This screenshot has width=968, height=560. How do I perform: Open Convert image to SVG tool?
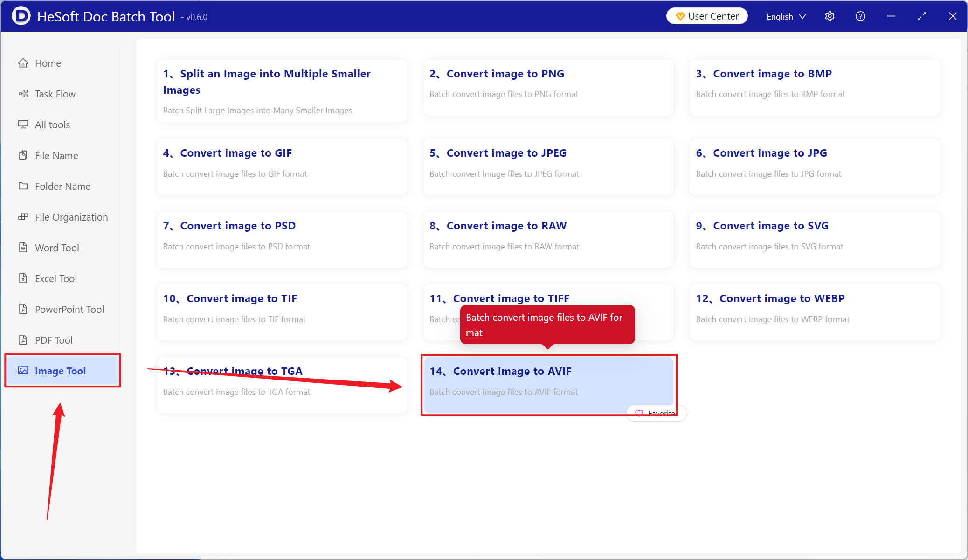[815, 240]
